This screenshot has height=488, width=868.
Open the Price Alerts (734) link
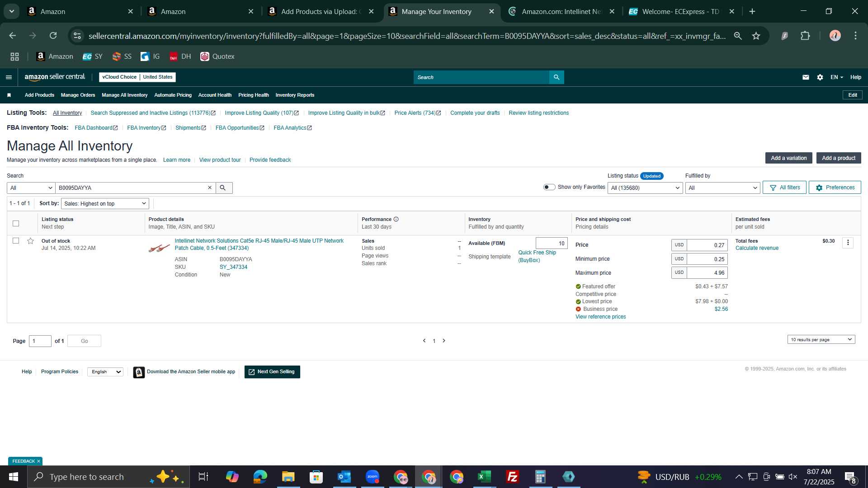tap(417, 113)
